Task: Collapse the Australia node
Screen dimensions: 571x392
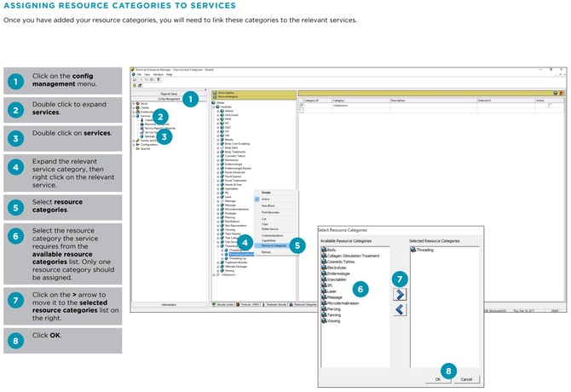Action: [x=214, y=107]
